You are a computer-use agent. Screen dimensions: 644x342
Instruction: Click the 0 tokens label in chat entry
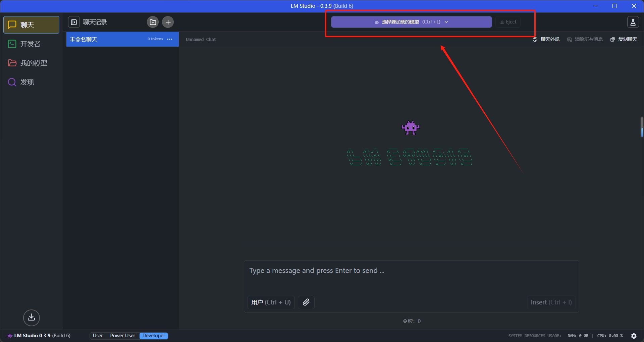[x=155, y=39]
